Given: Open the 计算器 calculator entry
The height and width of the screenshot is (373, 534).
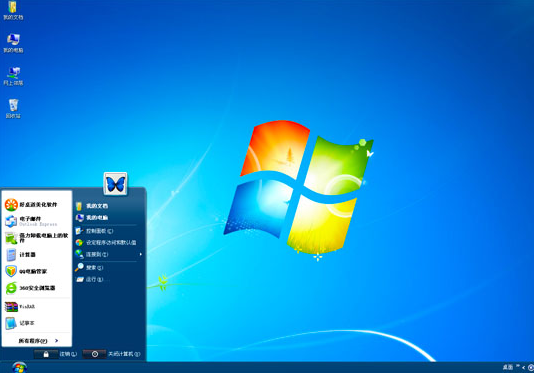Looking at the screenshot, I should pyautogui.click(x=36, y=254).
